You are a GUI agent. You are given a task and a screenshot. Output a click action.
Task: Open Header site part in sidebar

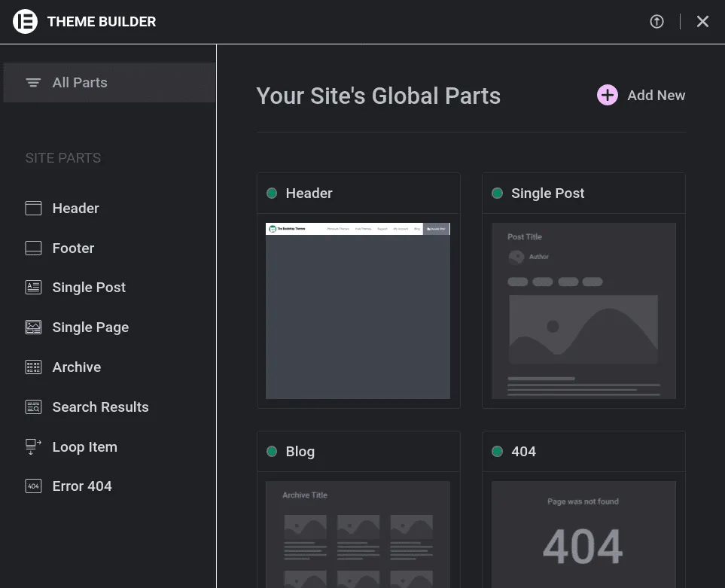click(76, 208)
